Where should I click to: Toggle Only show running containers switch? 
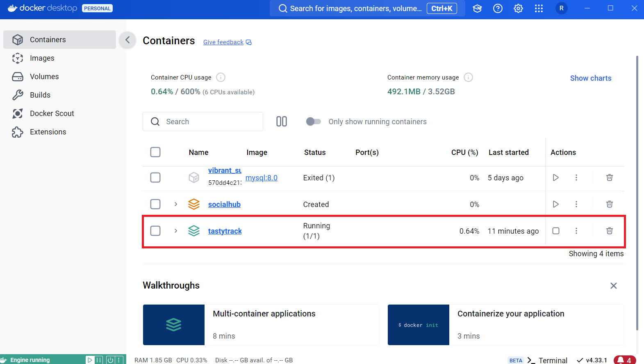coord(314,121)
